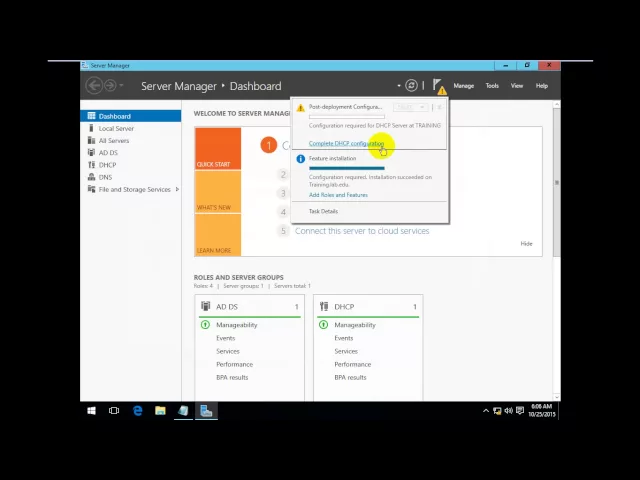Click Hide on the welcome panel
The width and height of the screenshot is (640, 480).
[526, 244]
